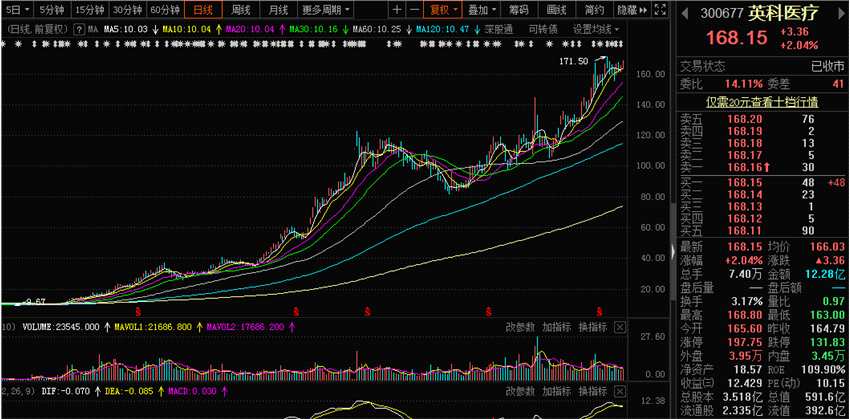Click the 简约 button

point(595,9)
